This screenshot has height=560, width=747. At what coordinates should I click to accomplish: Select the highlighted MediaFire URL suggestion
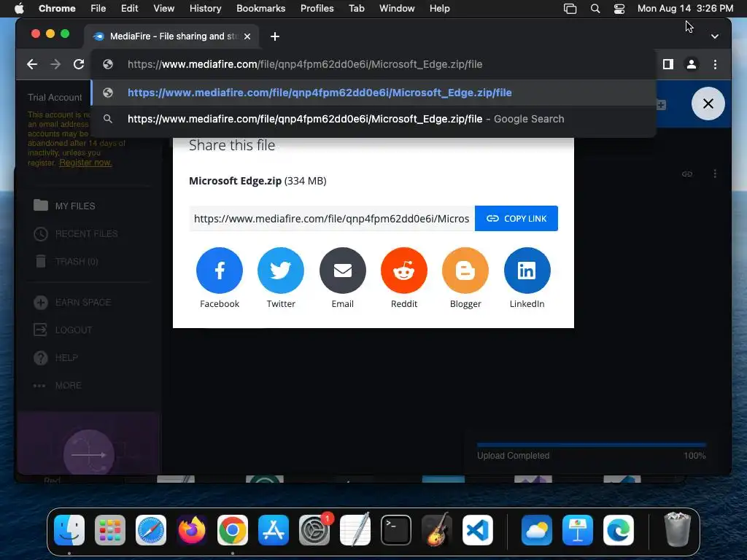pos(373,93)
